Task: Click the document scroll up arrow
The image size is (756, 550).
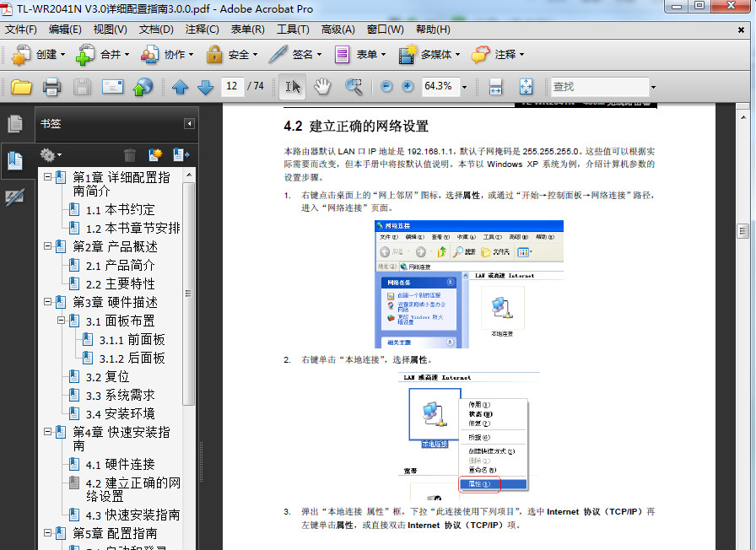Action: pos(742,117)
